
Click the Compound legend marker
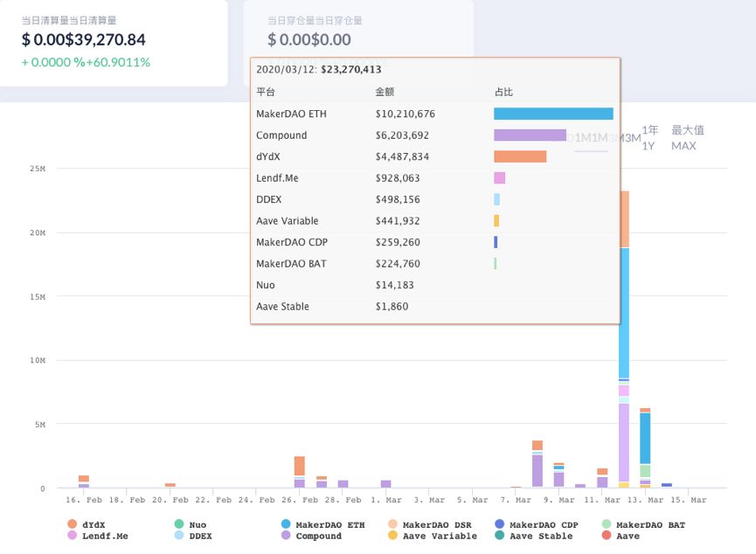pos(286,536)
